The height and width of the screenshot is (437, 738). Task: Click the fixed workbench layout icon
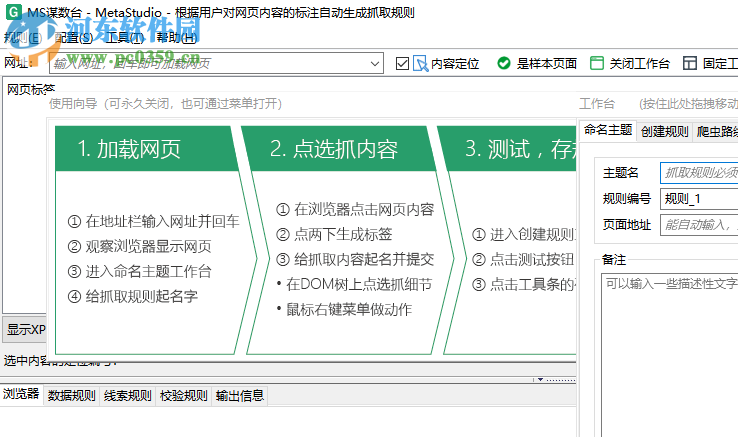tap(690, 63)
